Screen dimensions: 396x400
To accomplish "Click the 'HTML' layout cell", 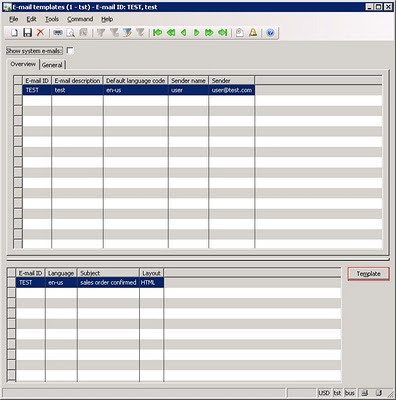I will [152, 283].
